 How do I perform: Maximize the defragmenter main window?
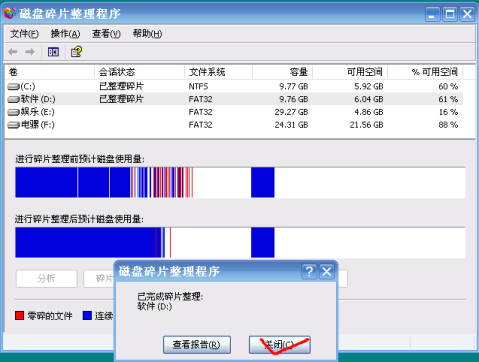pos(450,14)
